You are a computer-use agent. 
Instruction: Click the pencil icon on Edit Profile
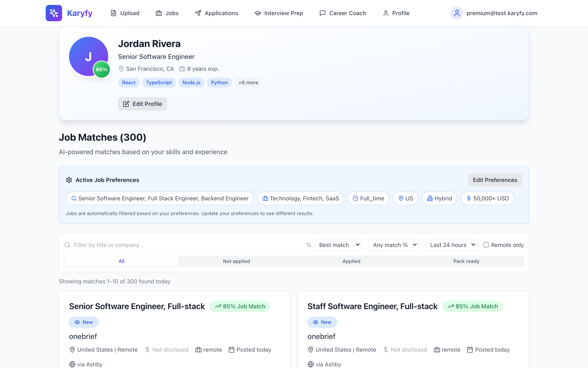point(126,104)
